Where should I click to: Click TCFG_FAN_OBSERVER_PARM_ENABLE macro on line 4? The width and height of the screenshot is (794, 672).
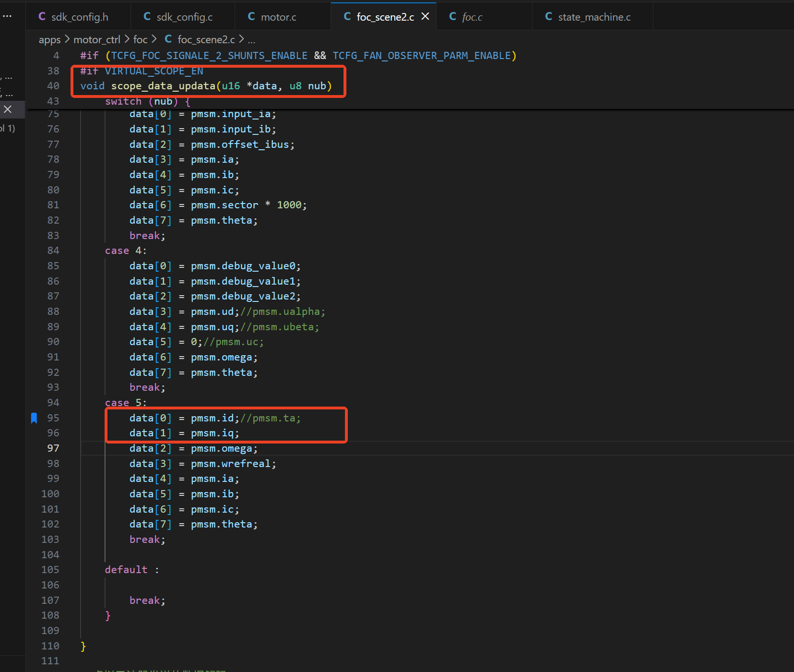tap(422, 56)
